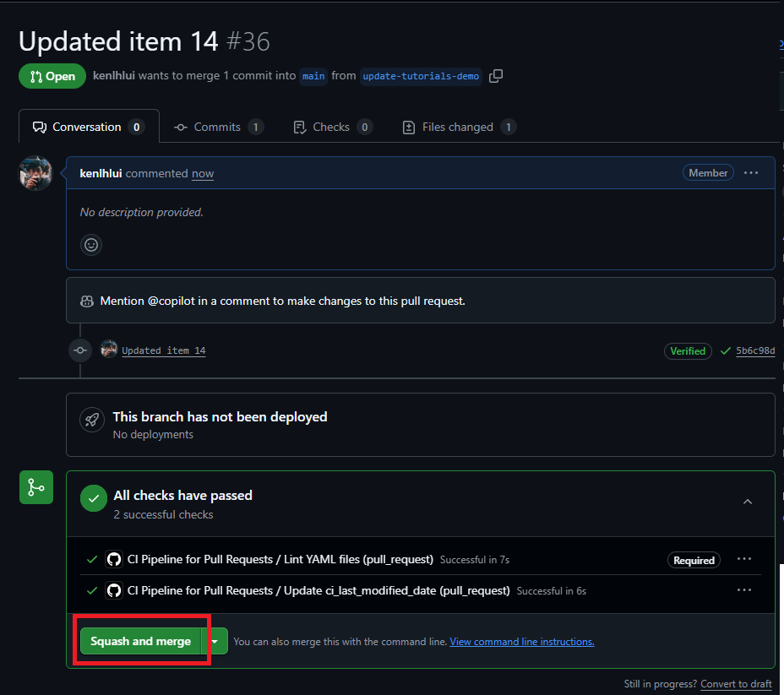Click the Convert to draft link

[x=736, y=684]
